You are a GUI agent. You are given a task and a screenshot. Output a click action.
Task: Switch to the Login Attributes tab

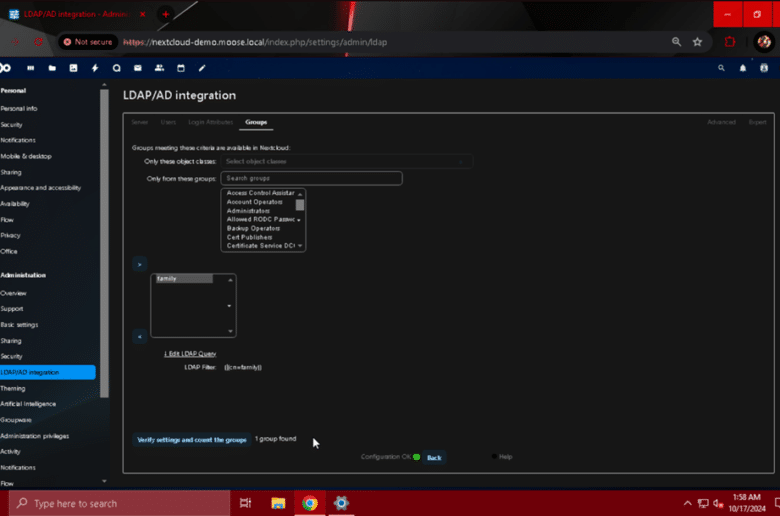click(210, 122)
